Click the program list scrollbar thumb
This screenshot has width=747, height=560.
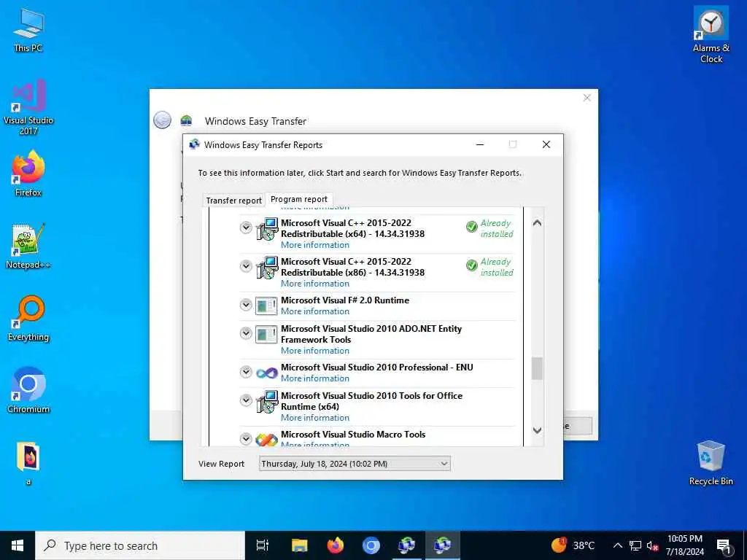click(537, 368)
